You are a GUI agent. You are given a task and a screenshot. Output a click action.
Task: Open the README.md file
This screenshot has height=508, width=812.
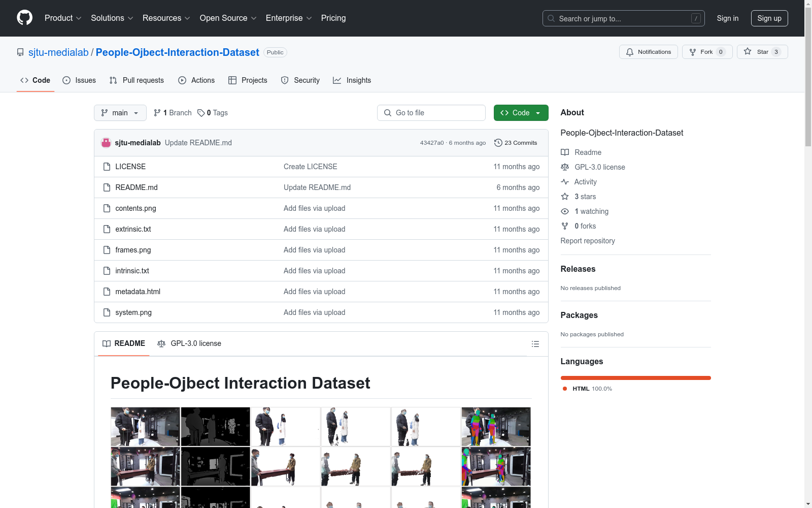137,187
